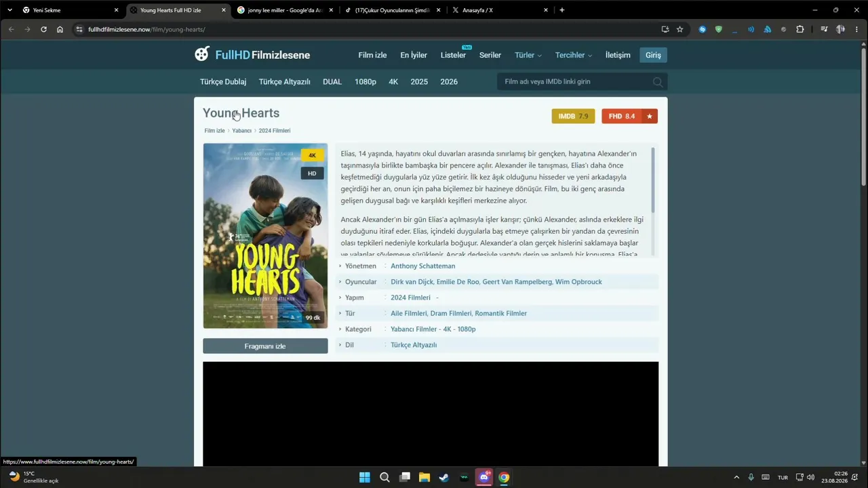
Task: Open Windows taskbar search
Action: 384,477
